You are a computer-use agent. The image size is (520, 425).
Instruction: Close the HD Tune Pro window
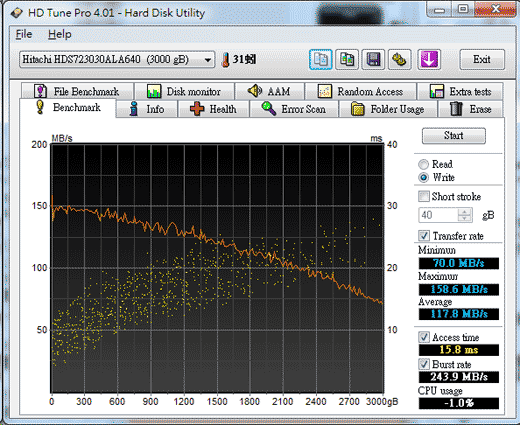pos(496,9)
